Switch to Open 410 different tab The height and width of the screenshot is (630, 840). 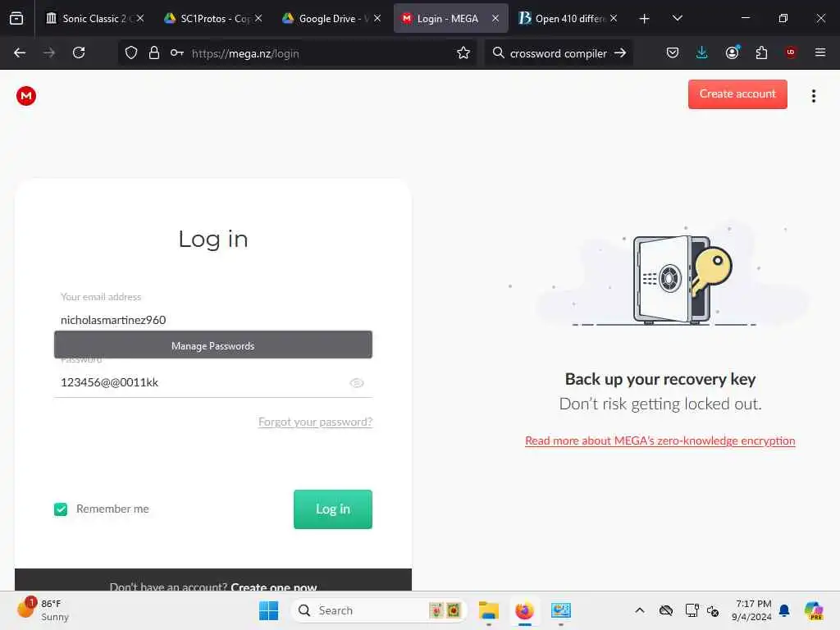click(567, 18)
